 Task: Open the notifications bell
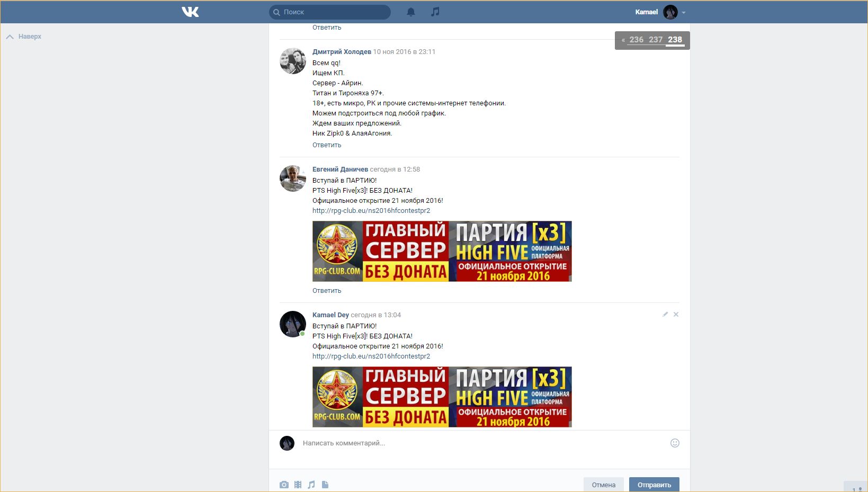[x=410, y=12]
